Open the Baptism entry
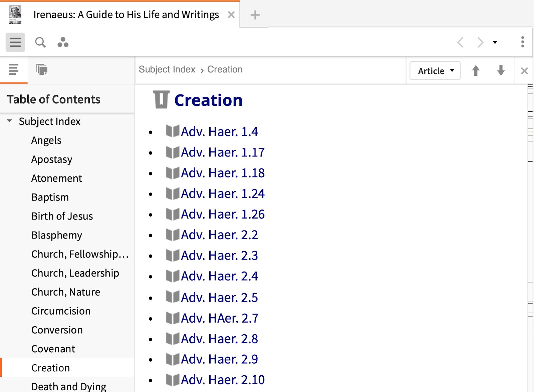 click(x=50, y=198)
